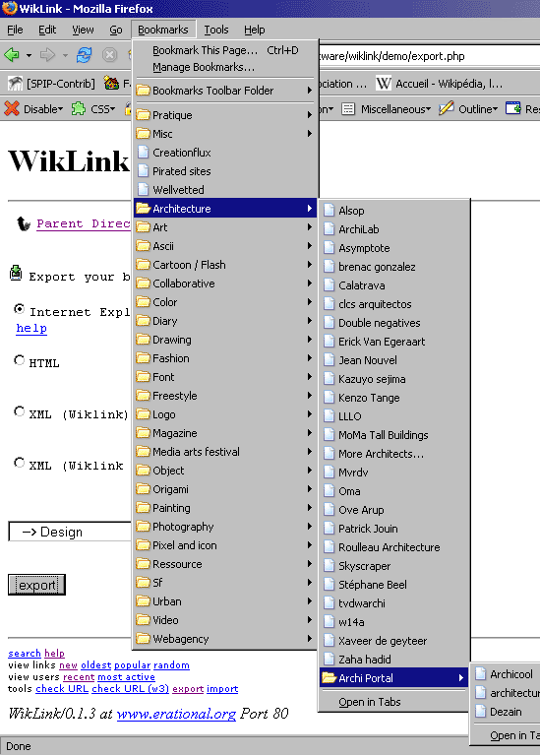Click the Miscellaneous toolbar icon
Image resolution: width=540 pixels, height=756 pixels.
pos(348,109)
